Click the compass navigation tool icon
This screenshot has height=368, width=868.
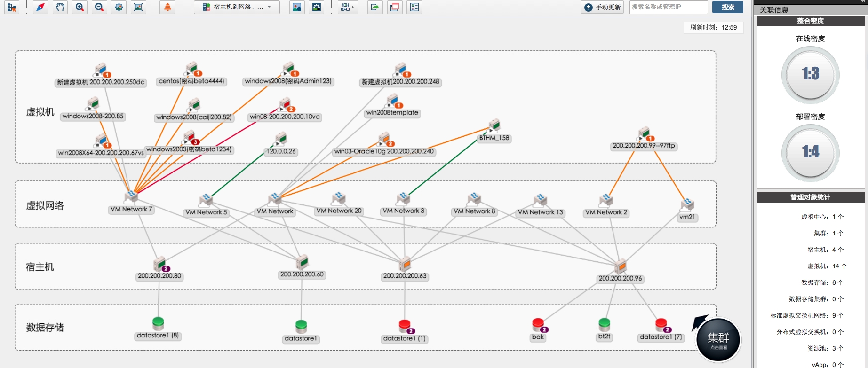[x=40, y=7]
